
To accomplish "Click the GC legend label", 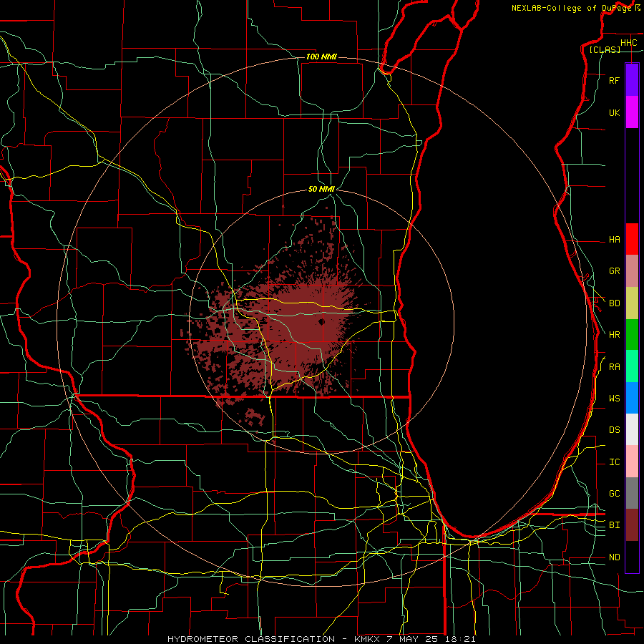I will (614, 494).
